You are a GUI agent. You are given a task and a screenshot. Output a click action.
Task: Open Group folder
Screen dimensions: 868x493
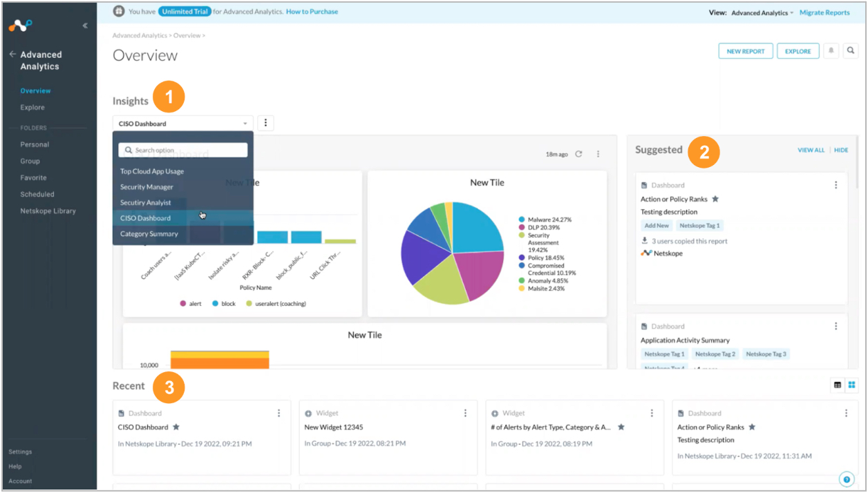pos(30,161)
